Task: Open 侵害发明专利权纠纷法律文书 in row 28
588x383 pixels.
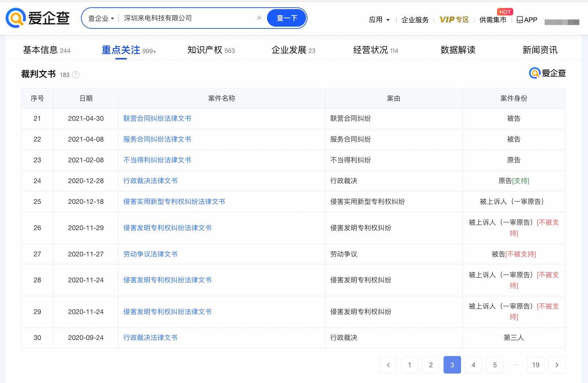Action: 167,280
